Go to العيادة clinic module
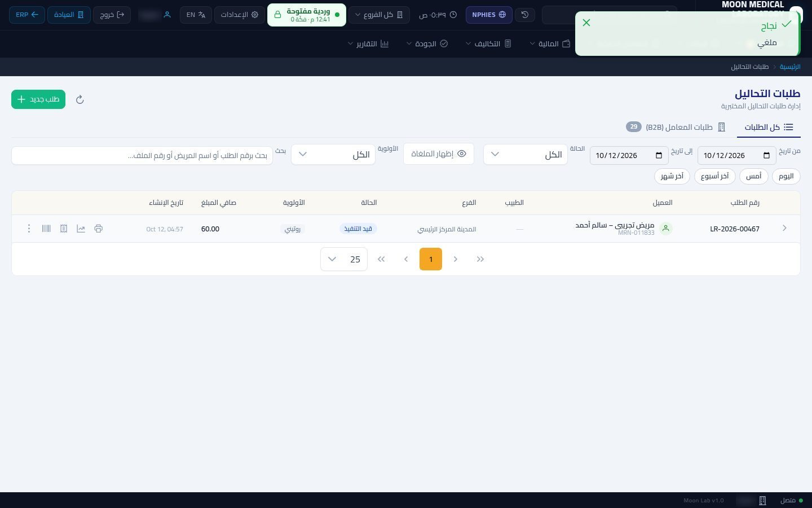This screenshot has height=508, width=812. [x=69, y=15]
